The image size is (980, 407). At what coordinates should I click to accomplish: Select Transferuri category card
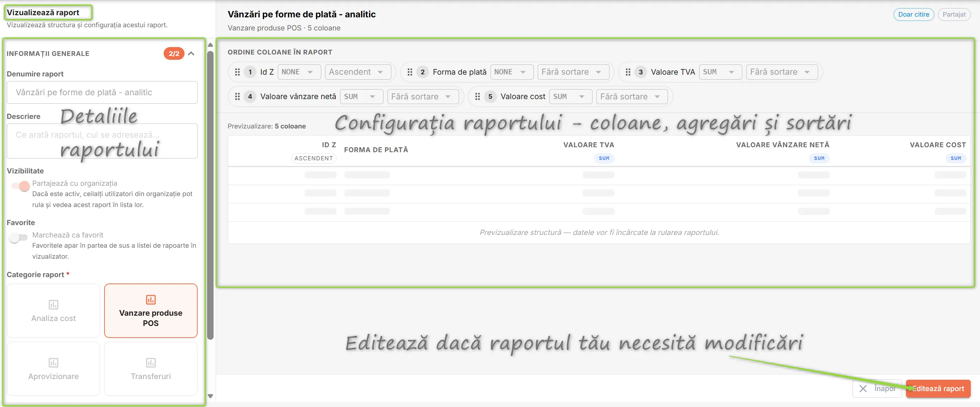151,369
